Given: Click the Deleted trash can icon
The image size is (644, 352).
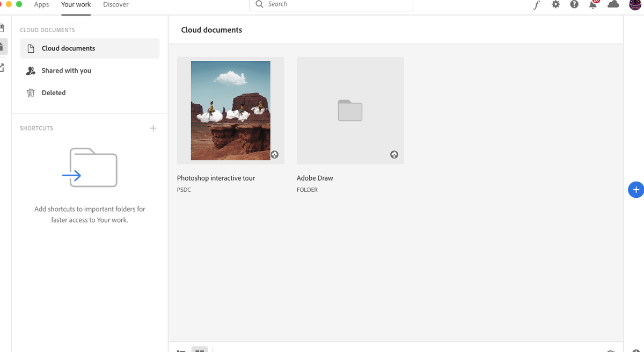Looking at the screenshot, I should click(31, 93).
